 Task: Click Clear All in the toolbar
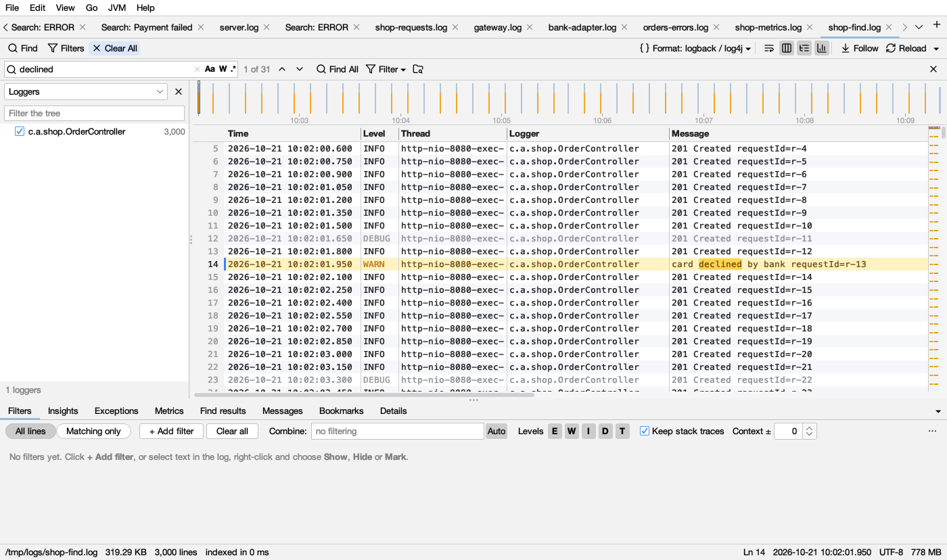115,48
